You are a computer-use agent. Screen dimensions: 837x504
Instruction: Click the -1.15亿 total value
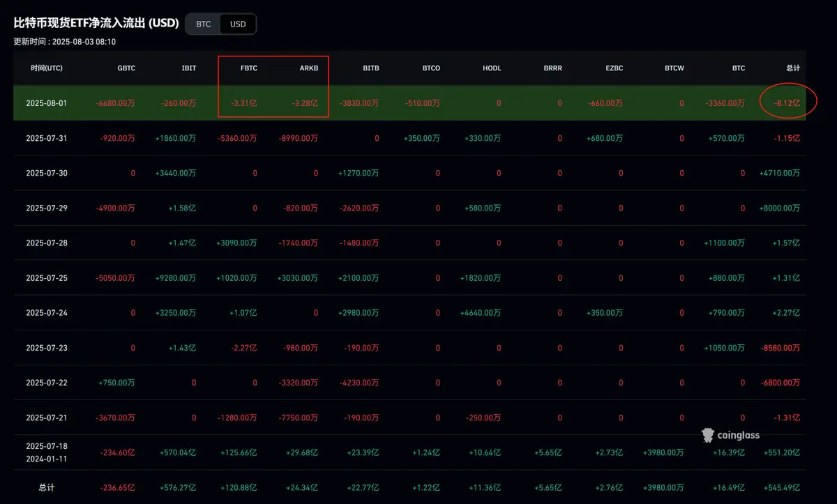787,138
